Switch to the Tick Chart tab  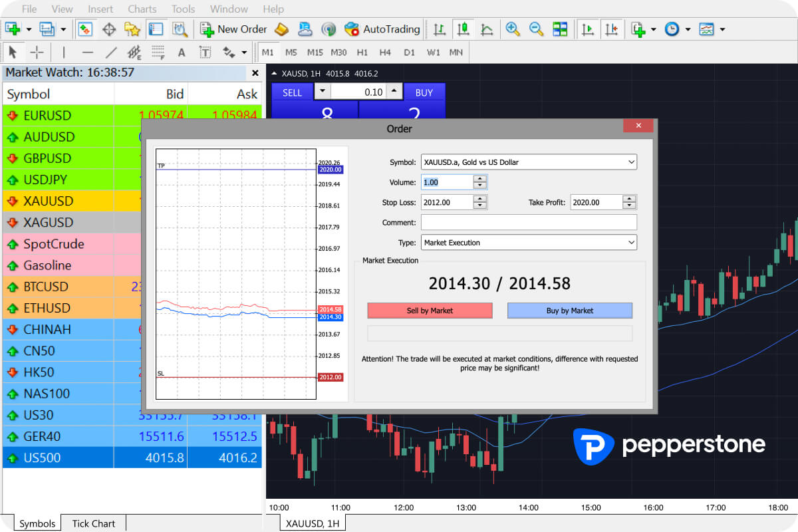[94, 523]
